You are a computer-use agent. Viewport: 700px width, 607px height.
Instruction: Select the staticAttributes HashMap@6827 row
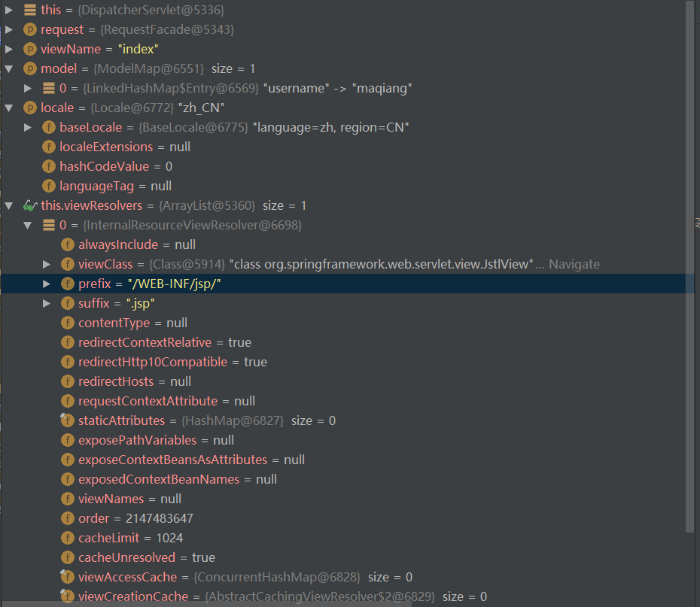coord(343,420)
